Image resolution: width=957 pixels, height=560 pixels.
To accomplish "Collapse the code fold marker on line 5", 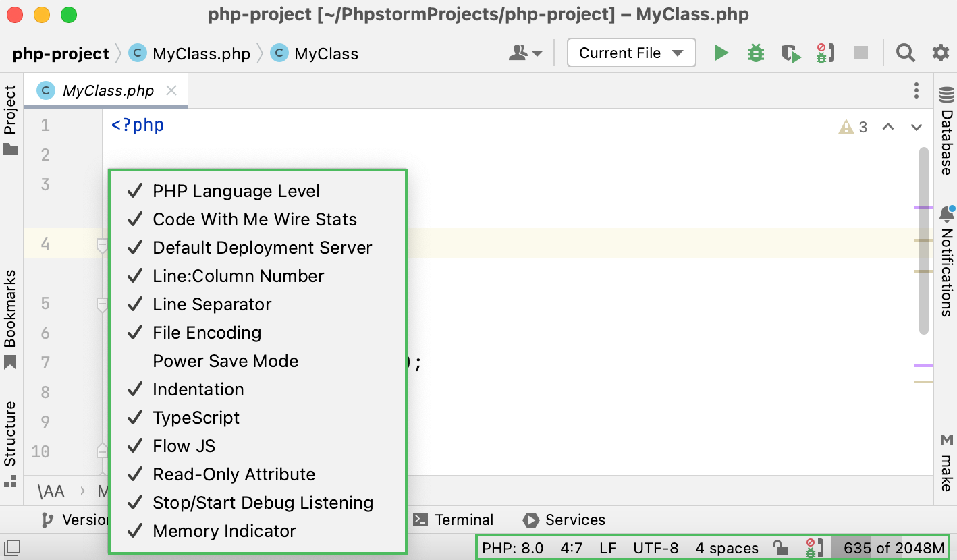I will click(102, 305).
